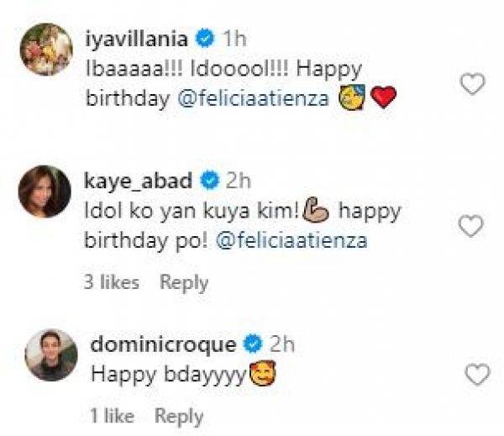This screenshot has width=504, height=436.
Task: Reply to kaye_abad's comment
Action: (183, 283)
